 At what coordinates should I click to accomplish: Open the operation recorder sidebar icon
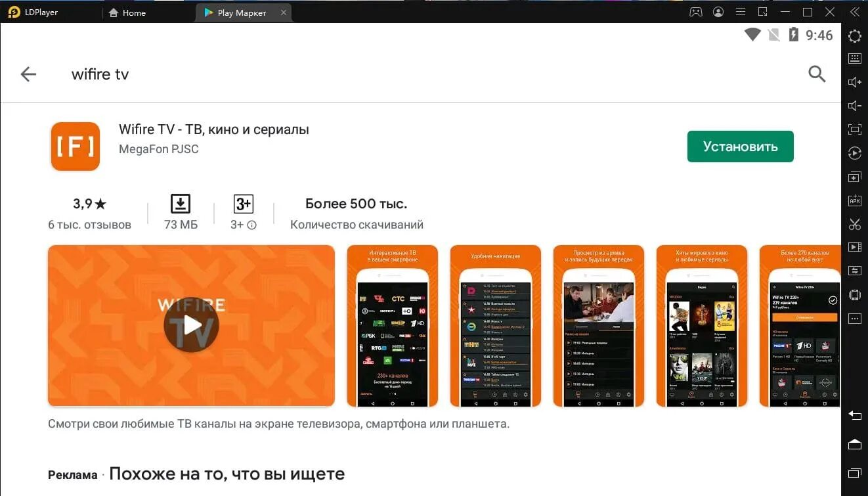[x=854, y=153]
